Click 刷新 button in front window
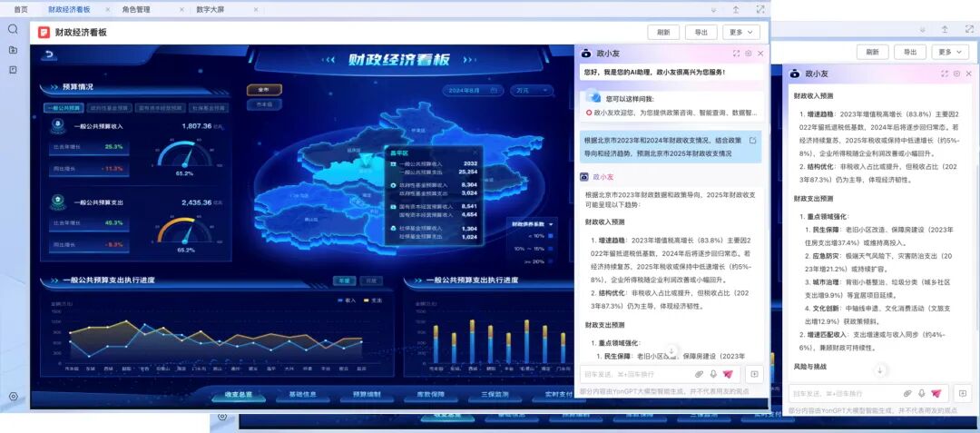This screenshot has height=433, width=980. tap(663, 33)
